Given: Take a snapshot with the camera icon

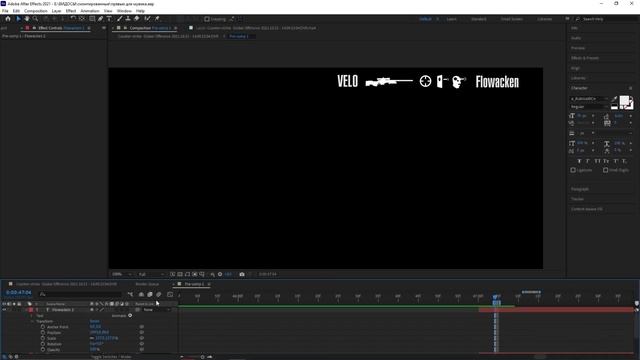Looking at the screenshot, I should pyautogui.click(x=242, y=274).
